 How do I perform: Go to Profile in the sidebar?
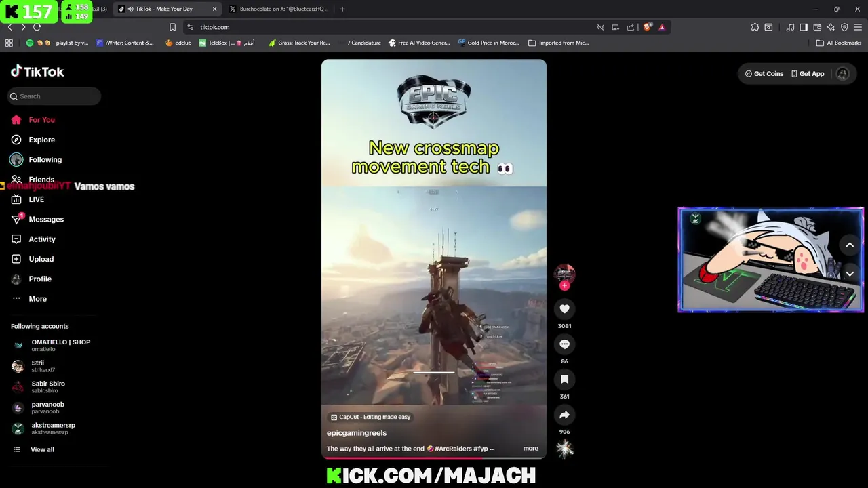[31, 279]
